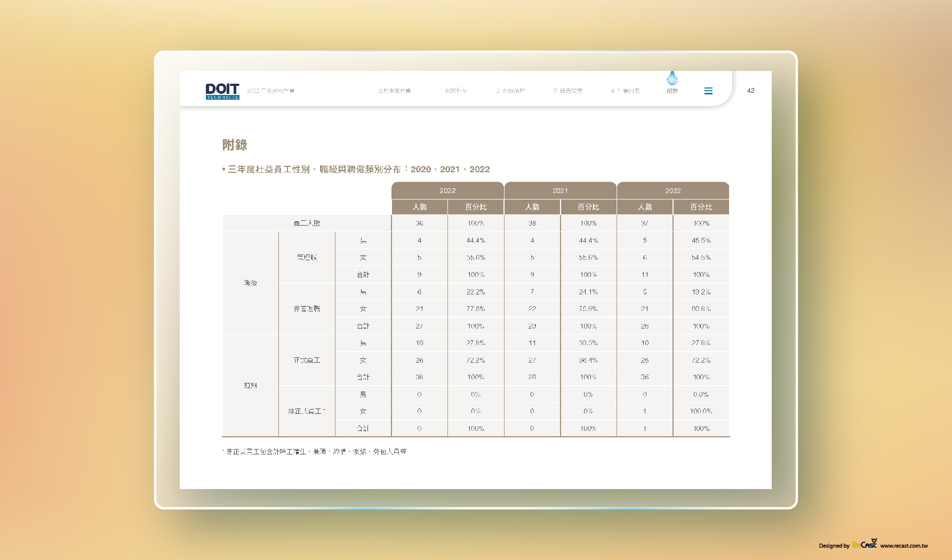952x560 pixels.
Task: Click the 2022 年永續報告書 title text
Action: (270, 91)
